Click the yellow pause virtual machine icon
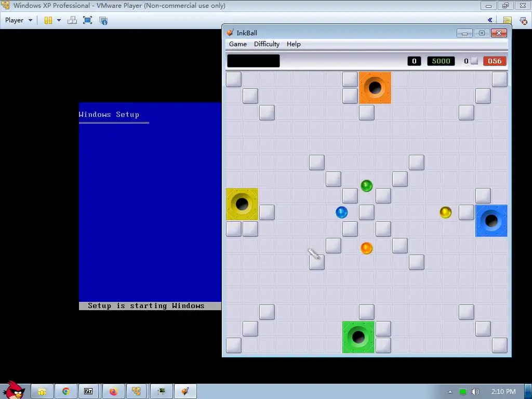The height and width of the screenshot is (399, 532). point(48,20)
